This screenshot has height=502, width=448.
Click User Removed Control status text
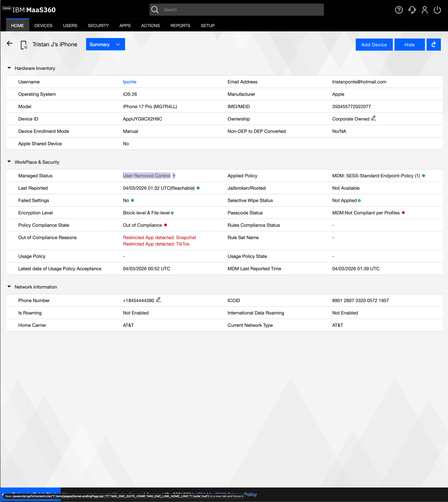click(x=146, y=176)
